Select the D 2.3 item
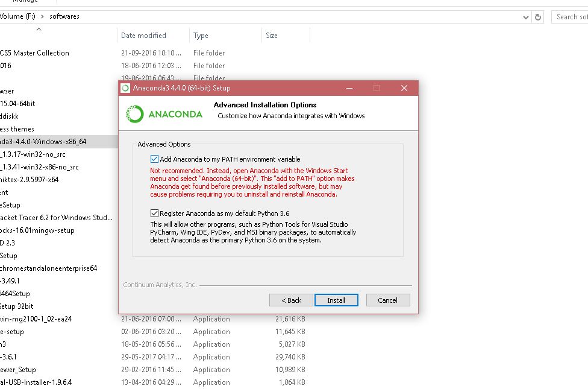Image resolution: width=588 pixels, height=389 pixels. [7, 243]
